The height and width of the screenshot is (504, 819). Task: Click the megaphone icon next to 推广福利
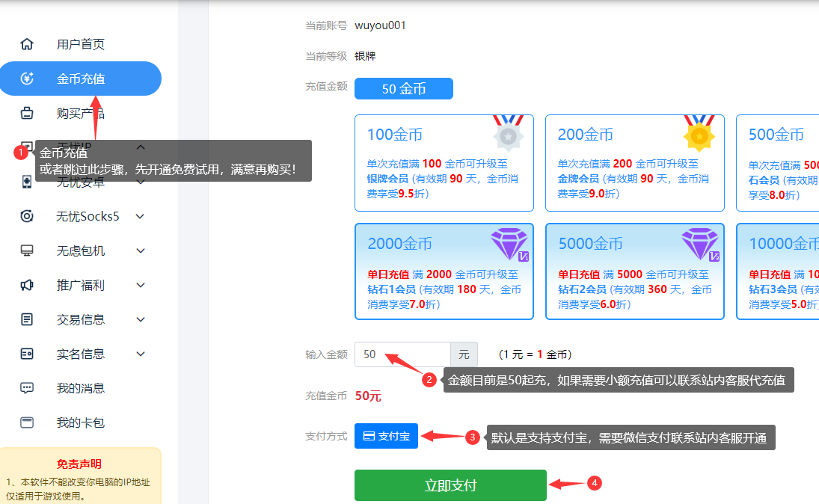click(x=27, y=285)
